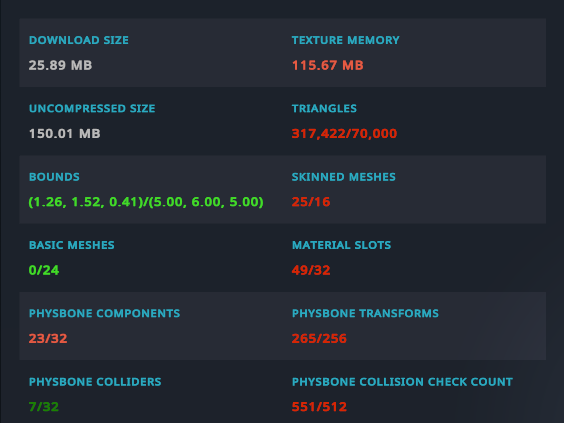
Task: Click the PhysBone Components label
Action: (104, 313)
